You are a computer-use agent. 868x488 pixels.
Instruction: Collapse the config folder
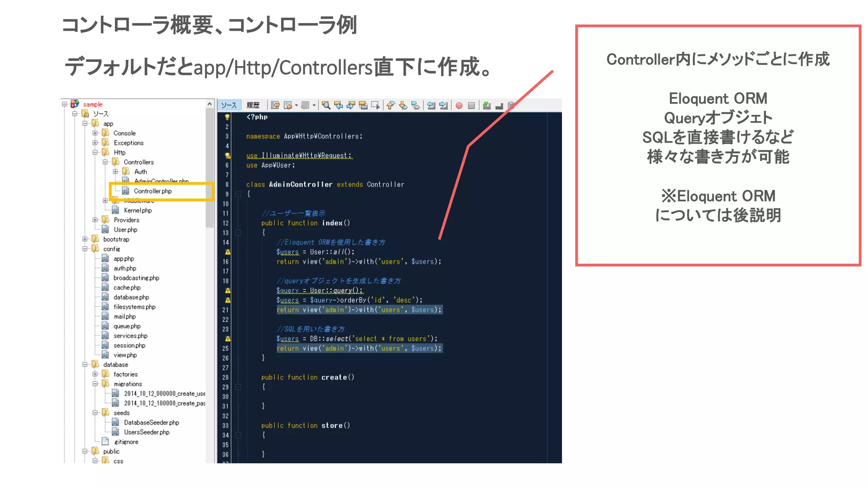(x=85, y=249)
